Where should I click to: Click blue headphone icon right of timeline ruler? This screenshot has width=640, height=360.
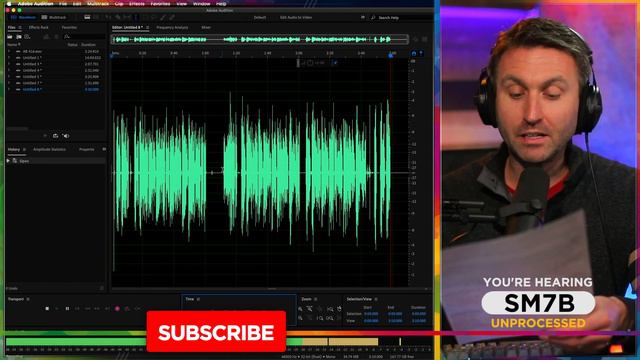(x=413, y=53)
